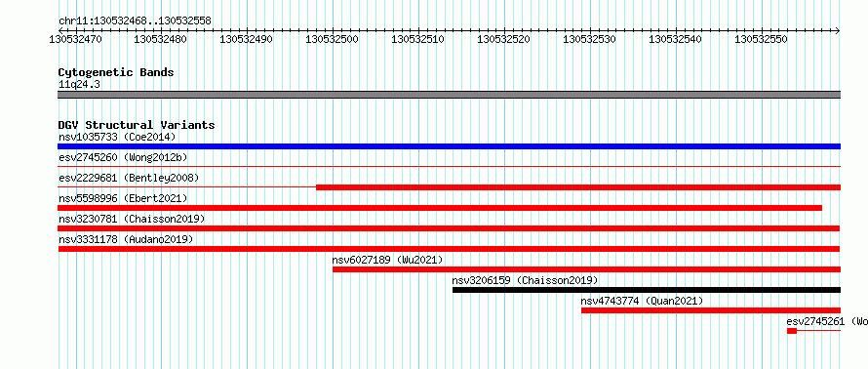Click the red nsv6027189 variant bar
This screenshot has height=369, width=868.
[587, 269]
